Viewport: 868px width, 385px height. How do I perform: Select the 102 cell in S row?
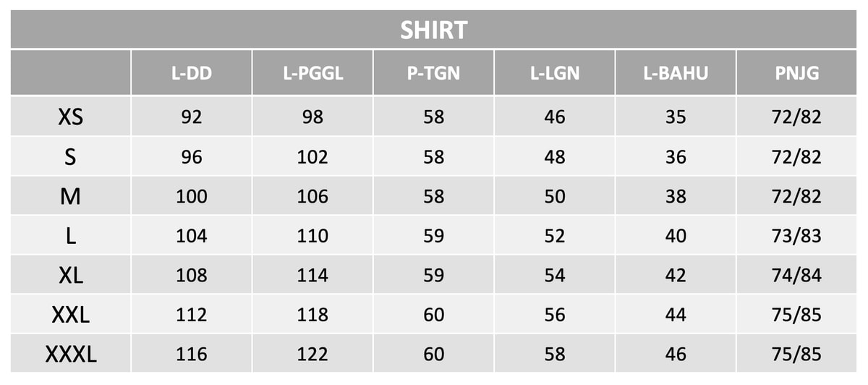pyautogui.click(x=312, y=156)
